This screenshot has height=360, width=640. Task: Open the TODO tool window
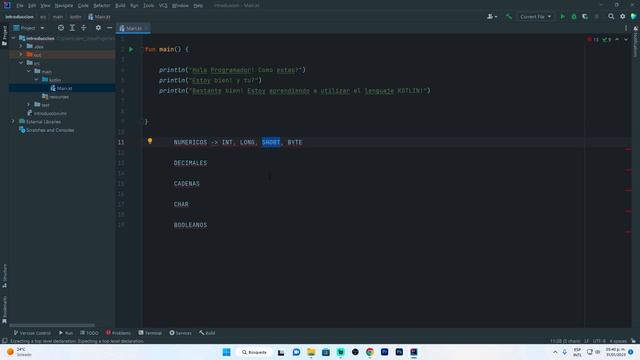(x=89, y=333)
